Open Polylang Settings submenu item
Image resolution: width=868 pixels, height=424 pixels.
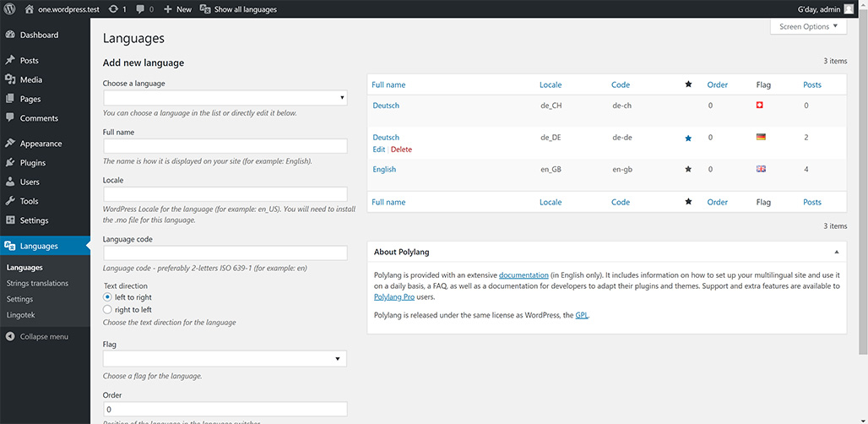20,299
